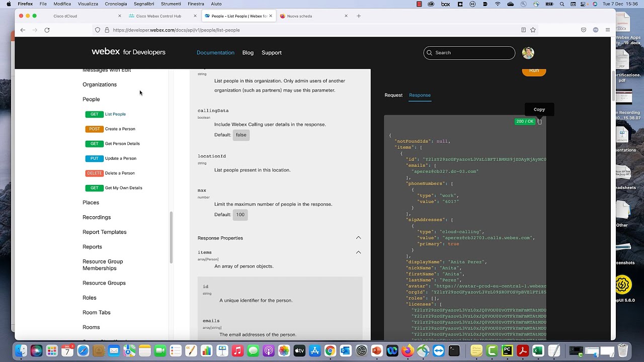Reload the page in Firefox
Screen dimensions: 644x362
(x=47, y=30)
